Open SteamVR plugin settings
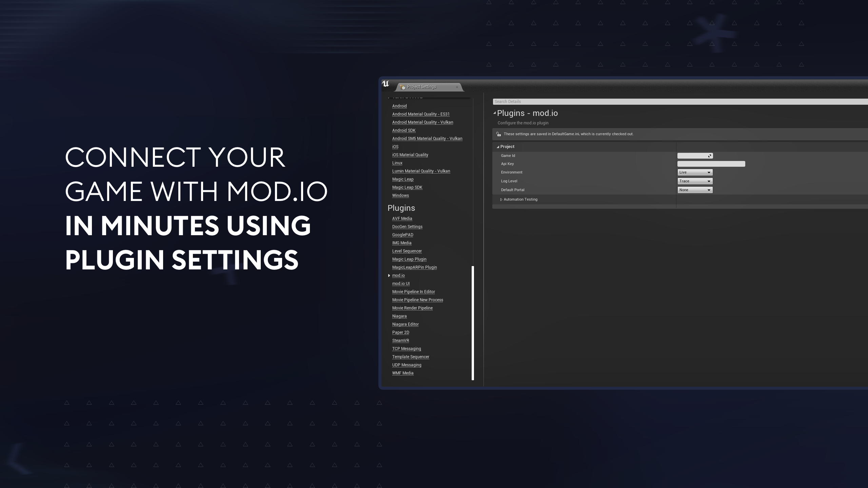The image size is (868, 488). [x=401, y=341]
